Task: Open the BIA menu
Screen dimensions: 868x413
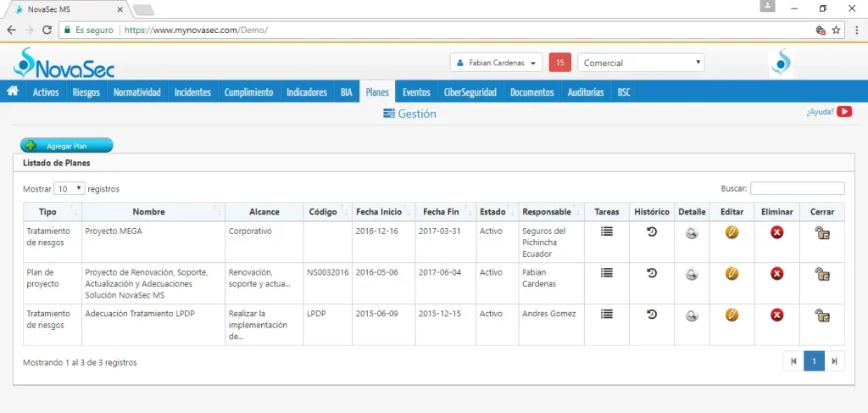Action: [346, 92]
